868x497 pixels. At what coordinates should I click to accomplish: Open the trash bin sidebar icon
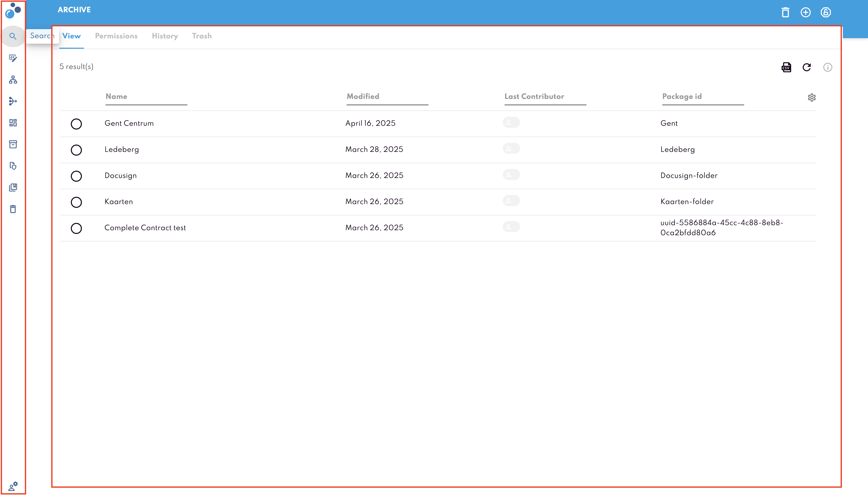coord(13,209)
